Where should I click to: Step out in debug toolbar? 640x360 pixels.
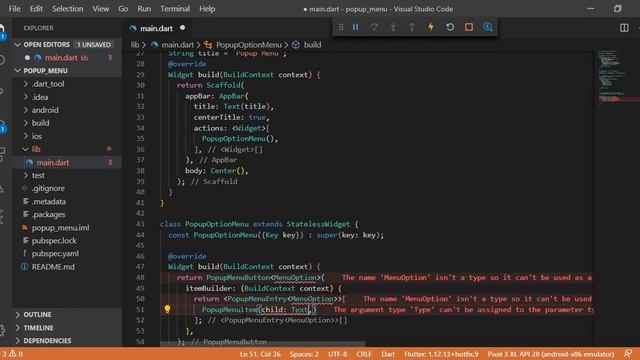pos(412,27)
